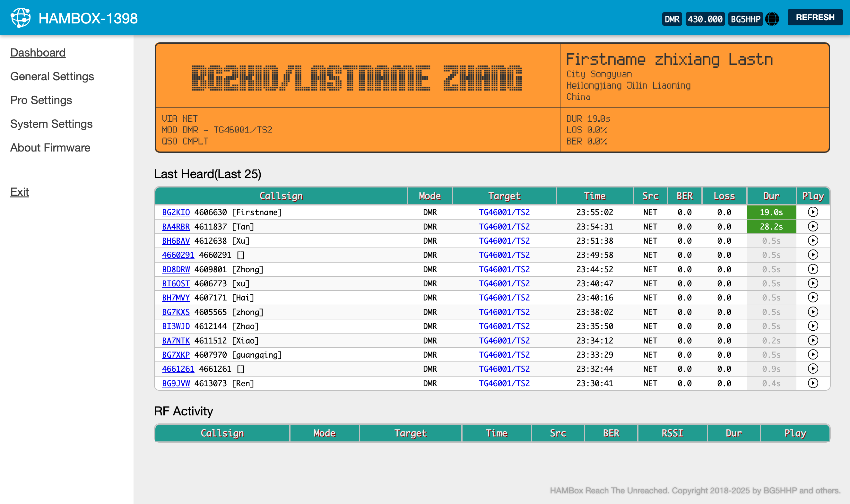Open the Dashboard page
850x504 pixels.
click(38, 53)
